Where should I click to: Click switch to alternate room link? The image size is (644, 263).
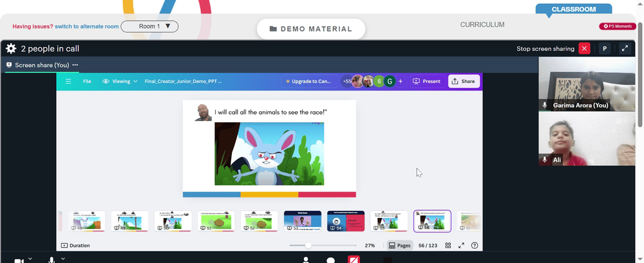pyautogui.click(x=87, y=26)
